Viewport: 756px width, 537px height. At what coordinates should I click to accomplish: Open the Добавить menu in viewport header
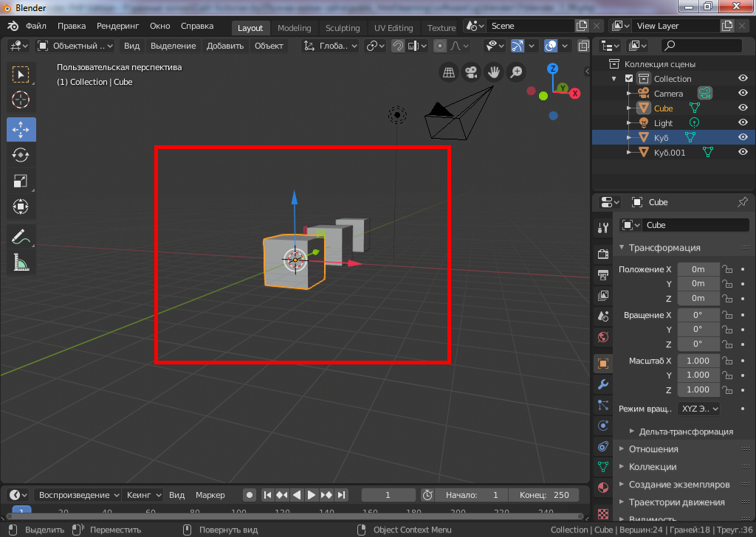point(225,46)
